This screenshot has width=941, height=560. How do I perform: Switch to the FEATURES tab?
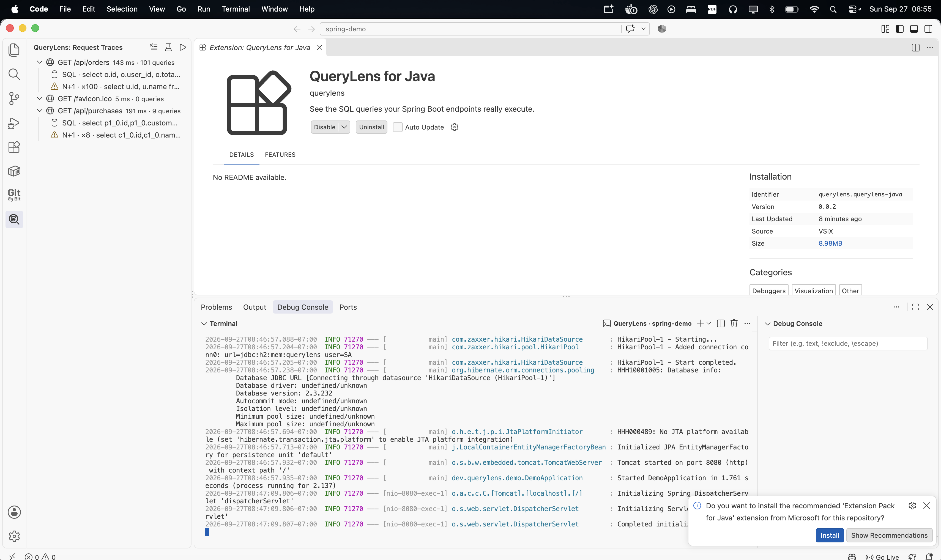(x=280, y=155)
